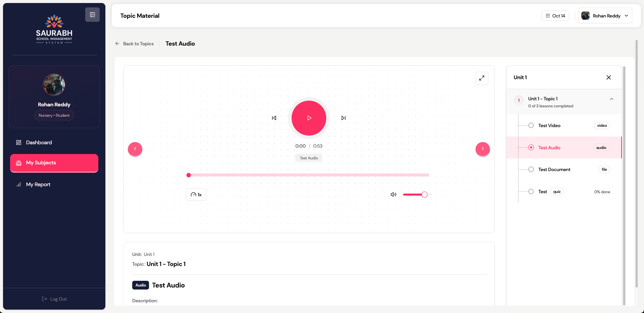Open Dashboard from the sidebar
Viewport: 644px width, 313px height.
(x=39, y=143)
